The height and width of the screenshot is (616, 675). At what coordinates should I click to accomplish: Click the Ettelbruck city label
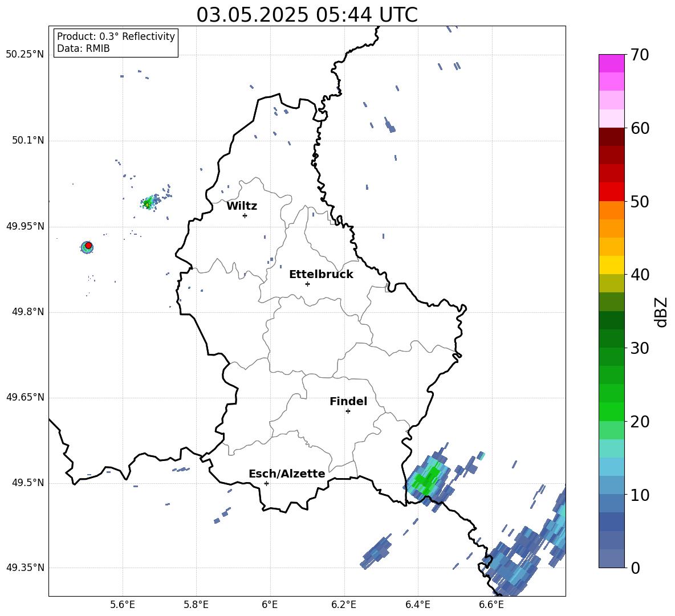pyautogui.click(x=321, y=275)
